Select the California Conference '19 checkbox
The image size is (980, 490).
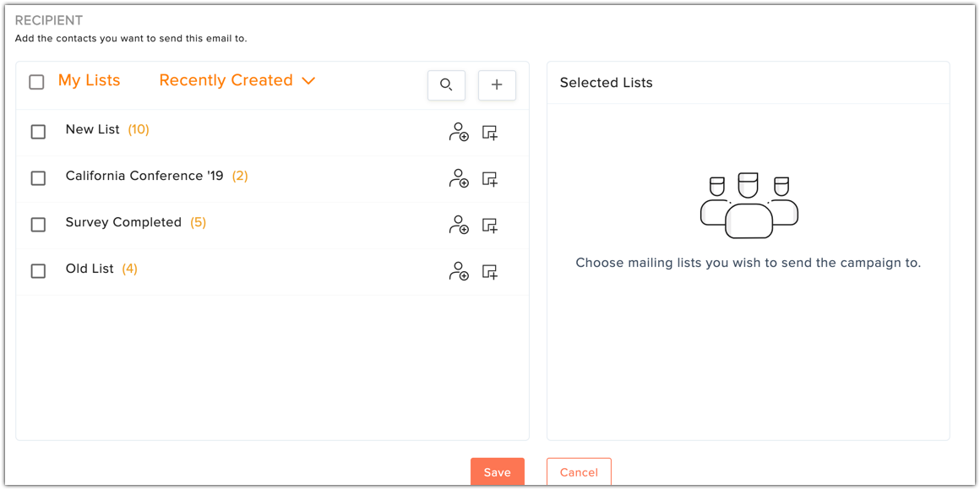click(x=38, y=178)
